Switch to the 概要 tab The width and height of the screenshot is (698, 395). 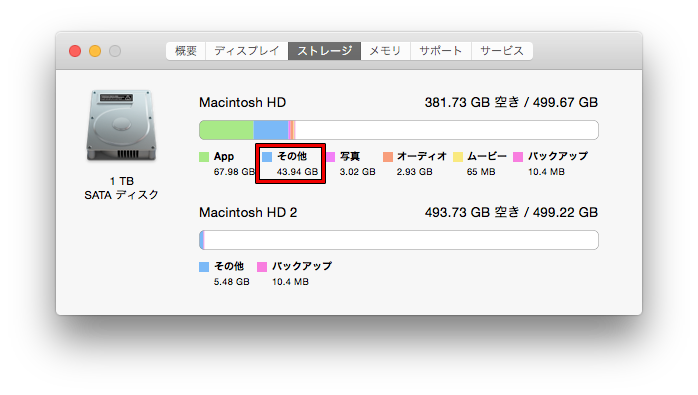point(186,51)
